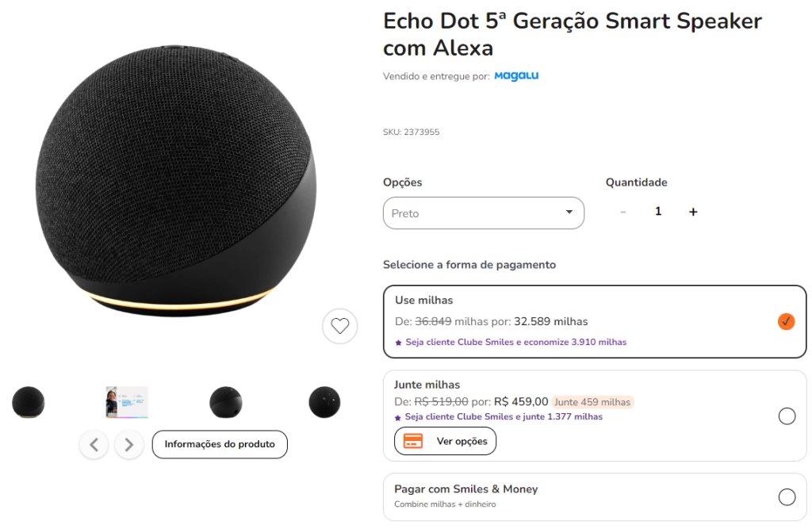Open Ver opções payment options

(x=445, y=441)
